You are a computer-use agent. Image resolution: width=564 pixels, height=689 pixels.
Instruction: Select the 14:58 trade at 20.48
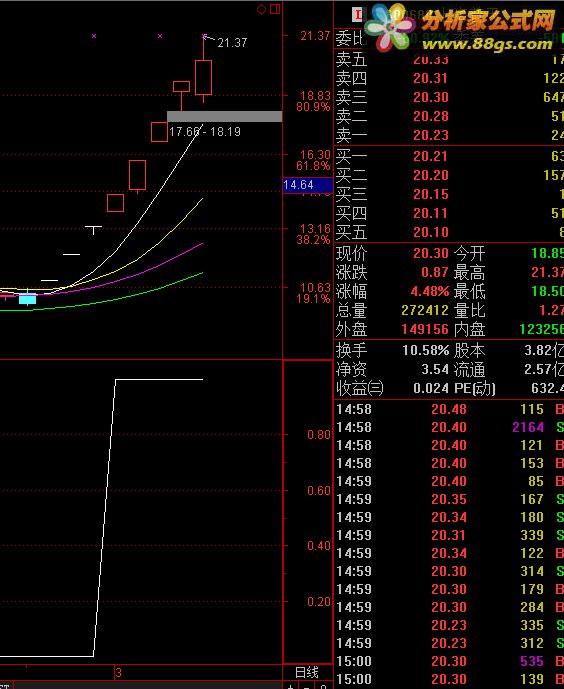(449, 409)
